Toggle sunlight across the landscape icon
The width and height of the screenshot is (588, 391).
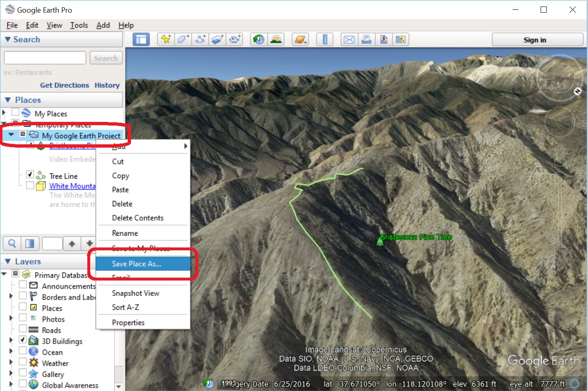pyautogui.click(x=276, y=40)
